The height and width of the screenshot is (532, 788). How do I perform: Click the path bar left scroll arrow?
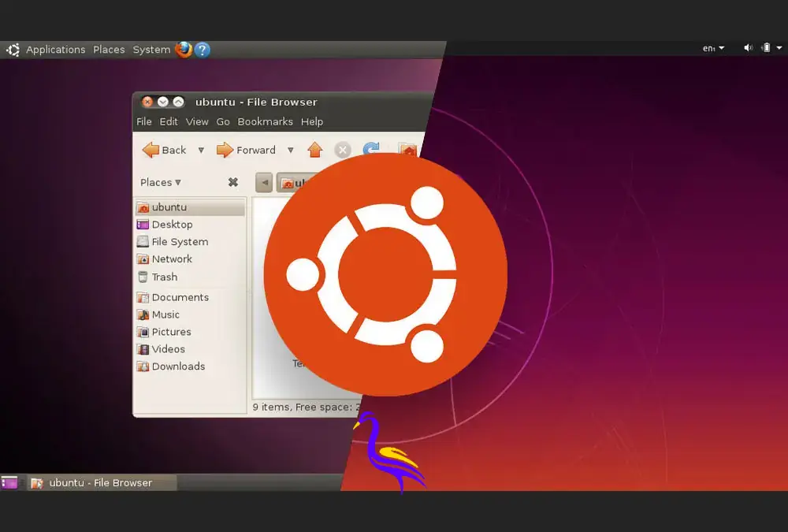[264, 183]
